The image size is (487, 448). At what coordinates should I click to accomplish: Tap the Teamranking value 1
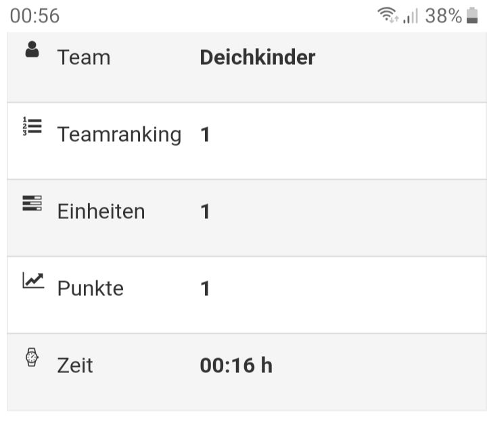click(x=205, y=134)
